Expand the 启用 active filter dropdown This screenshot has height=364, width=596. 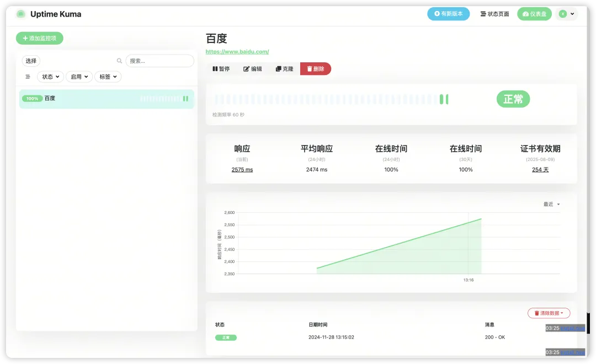tap(79, 77)
